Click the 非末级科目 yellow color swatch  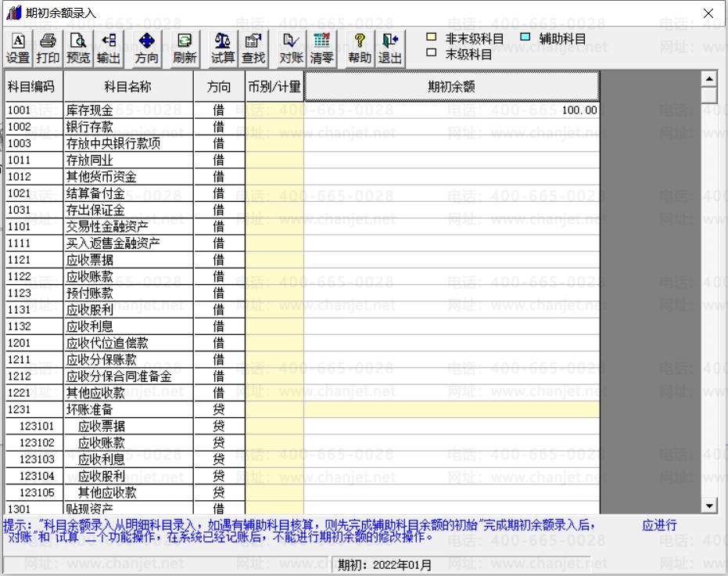(x=432, y=37)
